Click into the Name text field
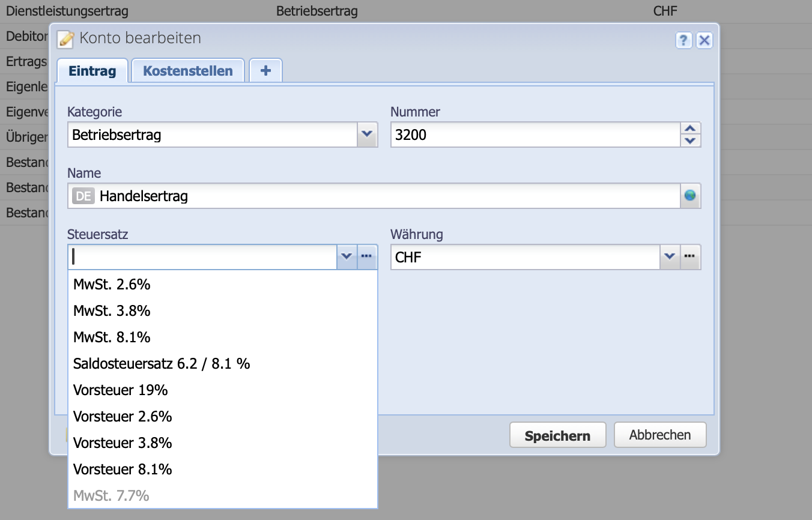This screenshot has width=812, height=520. click(384, 196)
